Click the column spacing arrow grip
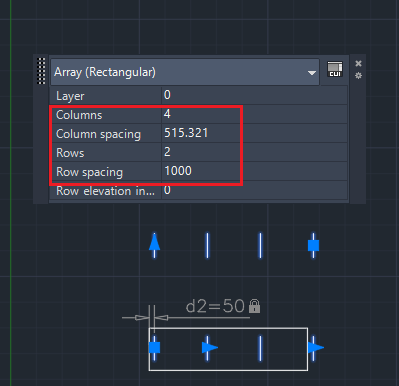399x386 pixels. [x=210, y=347]
